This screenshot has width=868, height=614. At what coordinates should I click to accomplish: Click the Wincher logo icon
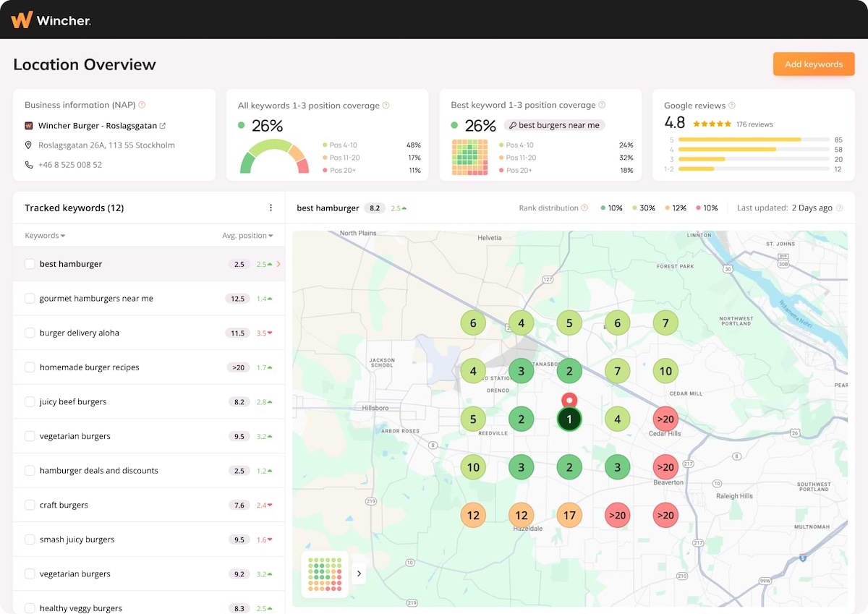point(22,20)
